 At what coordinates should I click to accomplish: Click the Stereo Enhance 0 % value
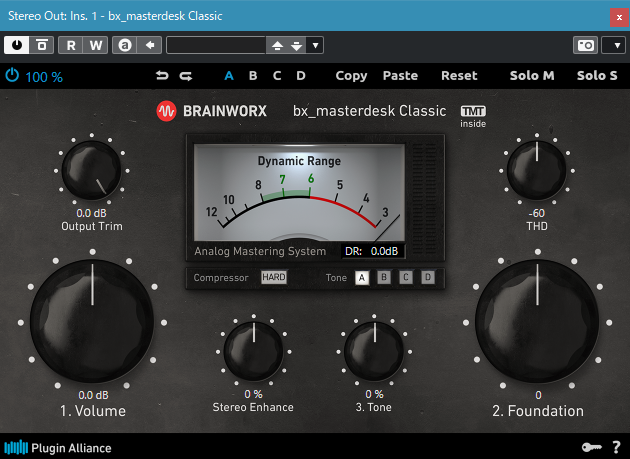point(254,394)
